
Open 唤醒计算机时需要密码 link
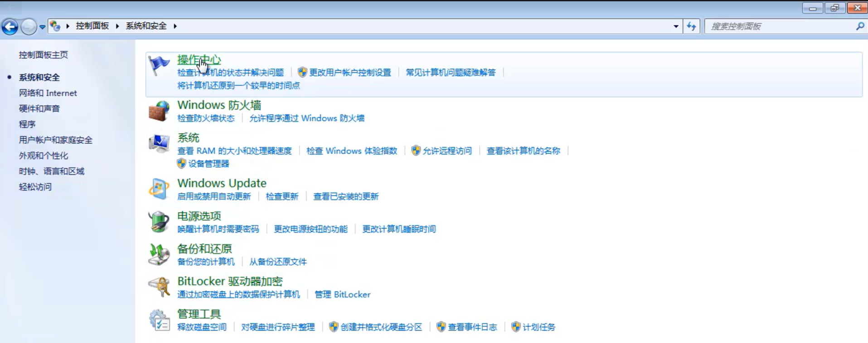[218, 229]
